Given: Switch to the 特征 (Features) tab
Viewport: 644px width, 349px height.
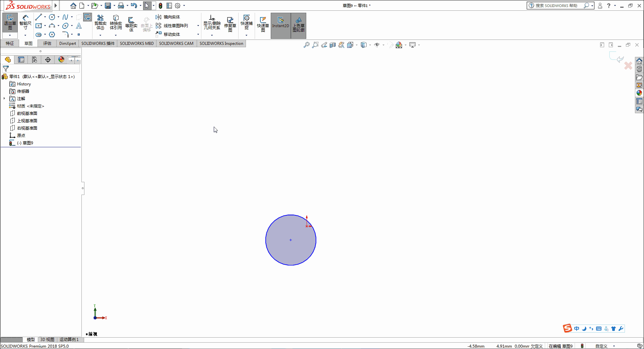Looking at the screenshot, I should coord(10,44).
